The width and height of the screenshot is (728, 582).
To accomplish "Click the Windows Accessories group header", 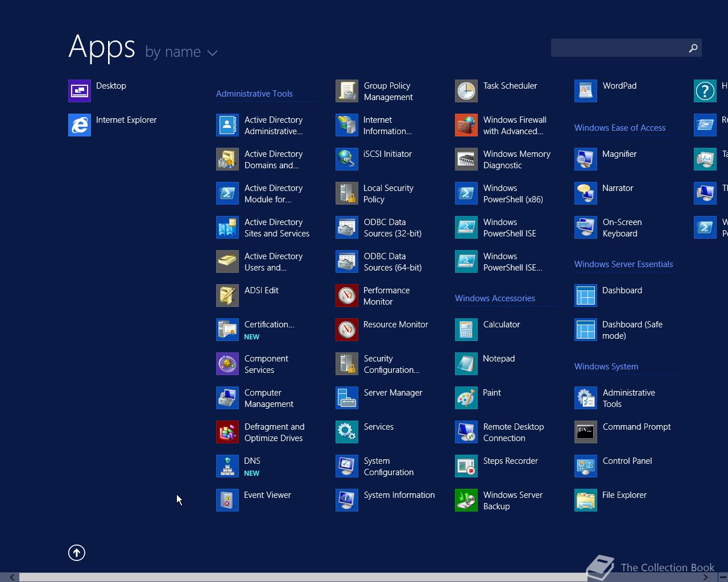I will pos(495,298).
